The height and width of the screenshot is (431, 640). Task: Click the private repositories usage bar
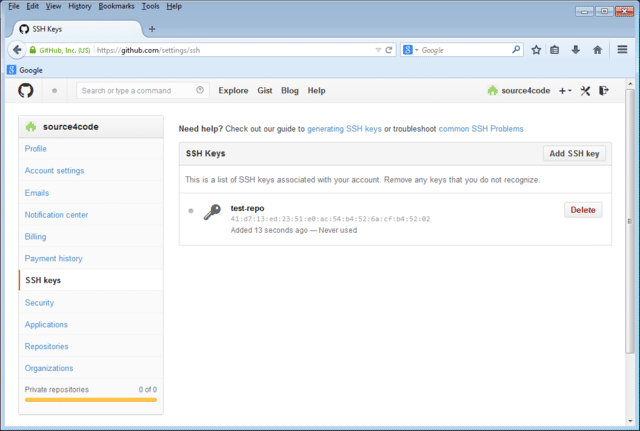click(91, 400)
